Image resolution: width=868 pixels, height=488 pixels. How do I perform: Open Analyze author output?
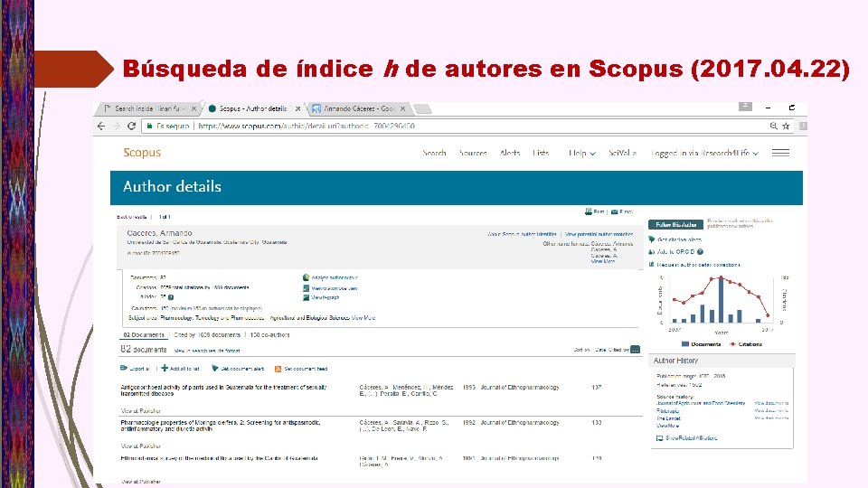click(x=334, y=277)
